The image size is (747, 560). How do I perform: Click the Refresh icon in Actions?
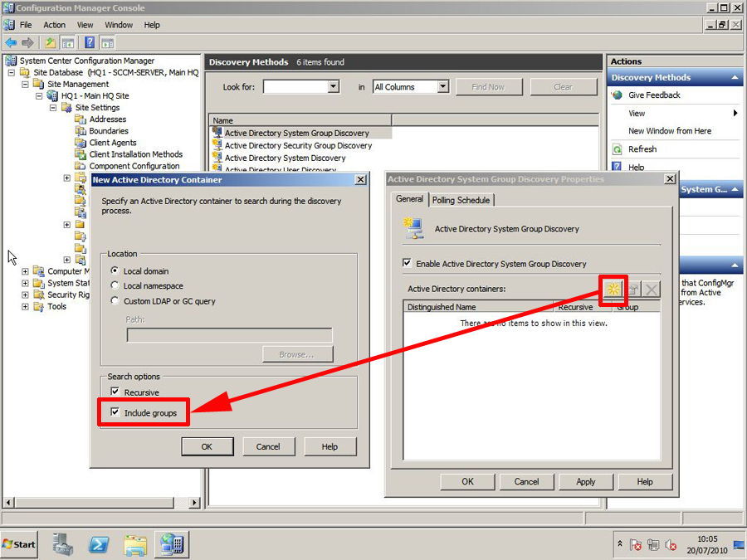point(618,149)
